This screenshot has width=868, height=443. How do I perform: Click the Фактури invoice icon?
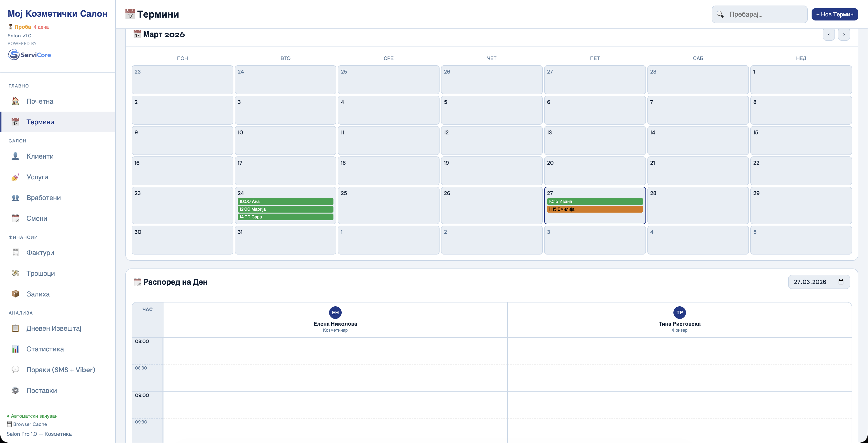click(x=15, y=253)
